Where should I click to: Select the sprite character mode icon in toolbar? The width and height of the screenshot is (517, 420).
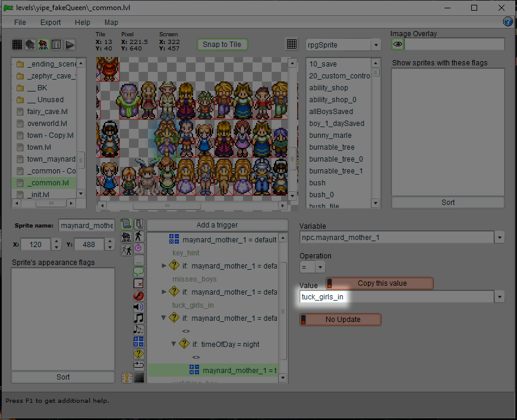point(43,45)
